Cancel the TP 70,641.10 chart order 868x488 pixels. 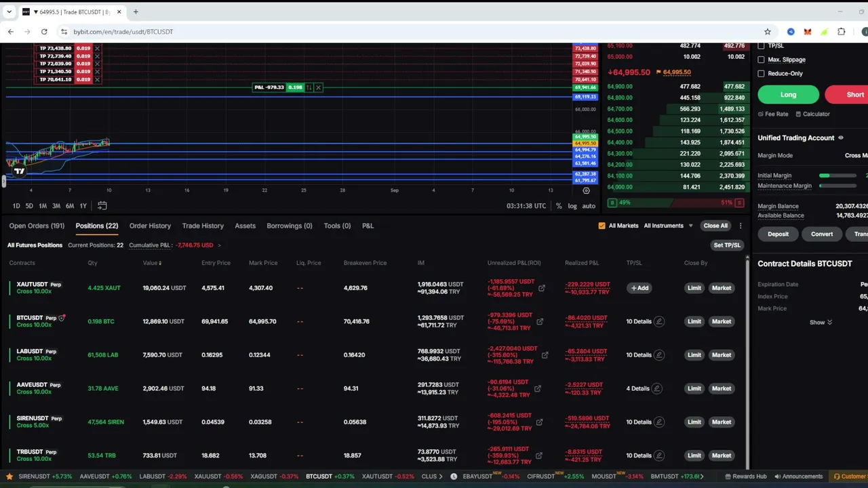(97, 79)
